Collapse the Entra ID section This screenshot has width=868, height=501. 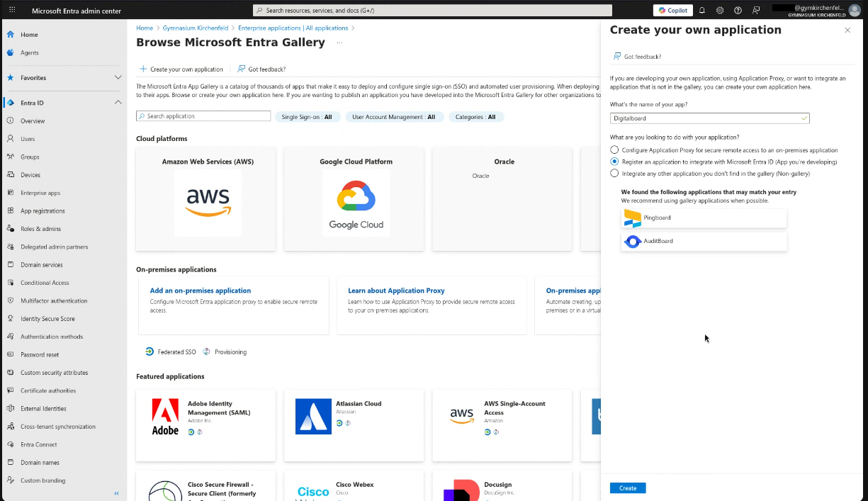[118, 102]
